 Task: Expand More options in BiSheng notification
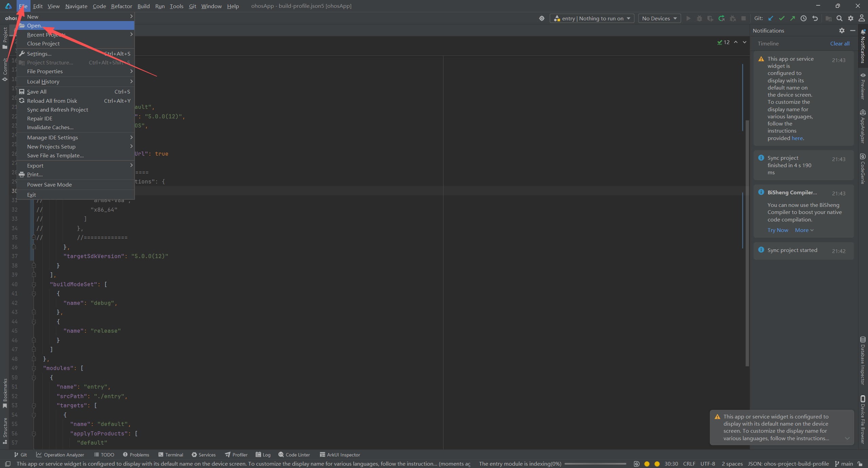[804, 230]
